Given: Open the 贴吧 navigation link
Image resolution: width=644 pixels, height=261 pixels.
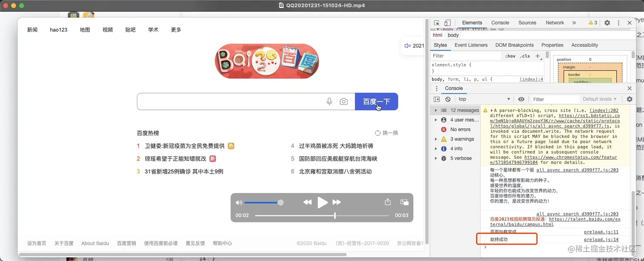Looking at the screenshot, I should (x=130, y=30).
